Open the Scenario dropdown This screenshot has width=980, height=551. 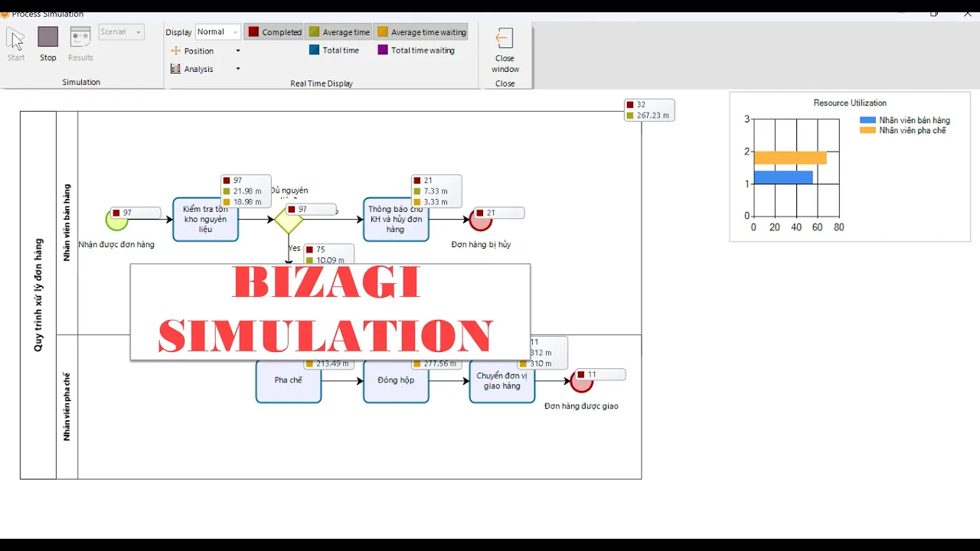point(122,32)
